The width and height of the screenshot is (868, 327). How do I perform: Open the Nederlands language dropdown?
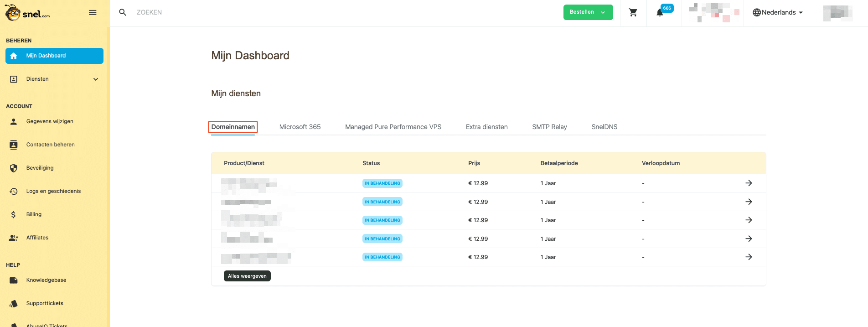point(778,12)
